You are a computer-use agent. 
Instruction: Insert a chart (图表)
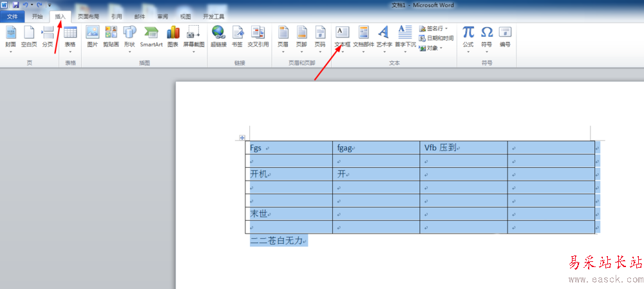(173, 36)
